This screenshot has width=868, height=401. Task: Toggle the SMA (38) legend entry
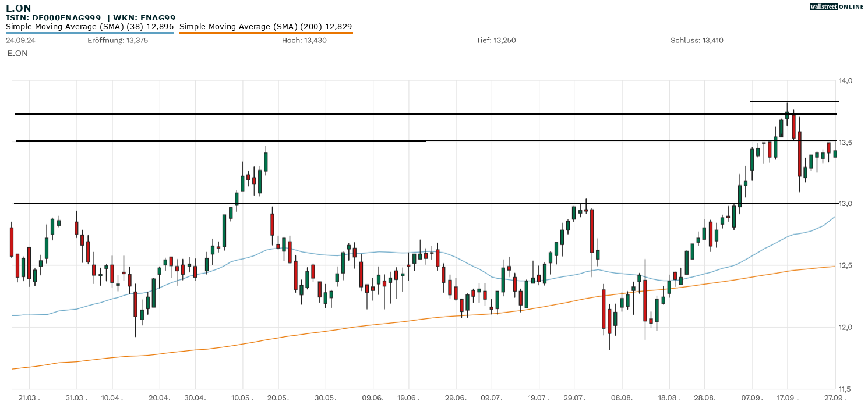coord(90,26)
